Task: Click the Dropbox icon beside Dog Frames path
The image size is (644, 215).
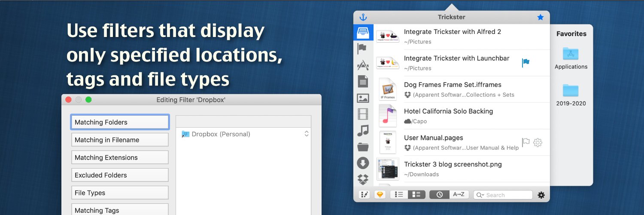Action: (x=407, y=95)
